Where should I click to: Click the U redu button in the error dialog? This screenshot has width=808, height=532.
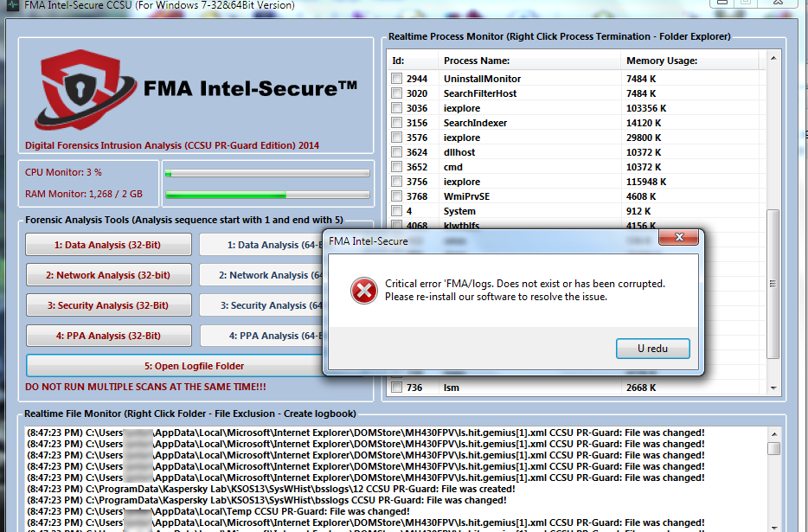point(653,349)
